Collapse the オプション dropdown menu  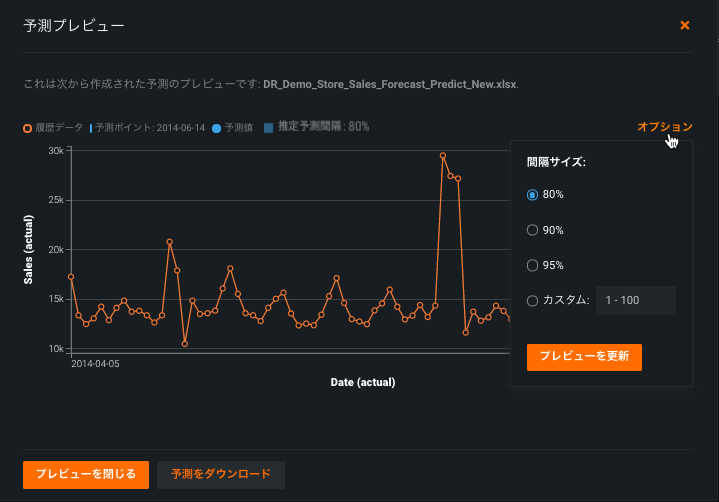click(664, 127)
